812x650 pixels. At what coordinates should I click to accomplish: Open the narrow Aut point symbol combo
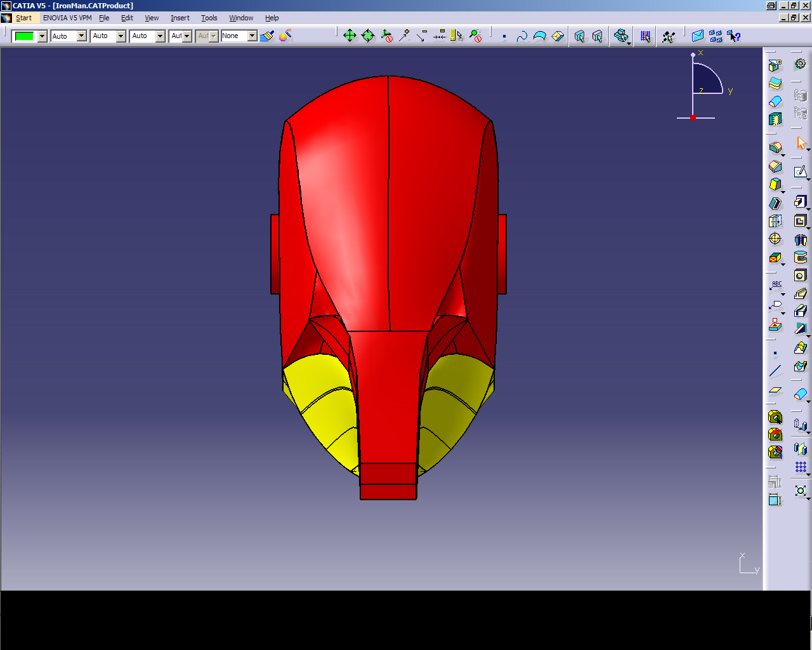pyautogui.click(x=181, y=36)
